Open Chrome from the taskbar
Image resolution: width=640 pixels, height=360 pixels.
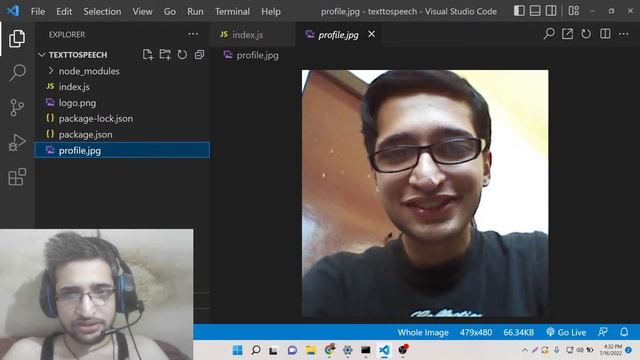[x=329, y=350]
